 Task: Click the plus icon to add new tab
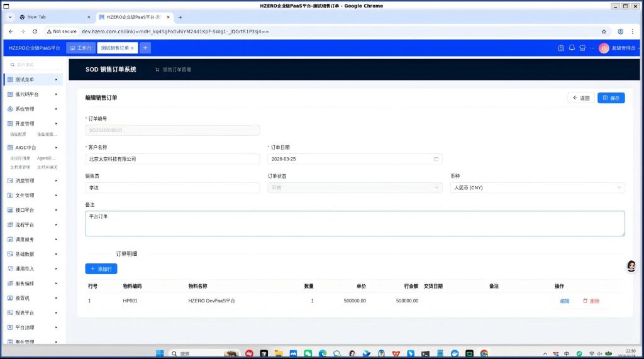[145, 48]
